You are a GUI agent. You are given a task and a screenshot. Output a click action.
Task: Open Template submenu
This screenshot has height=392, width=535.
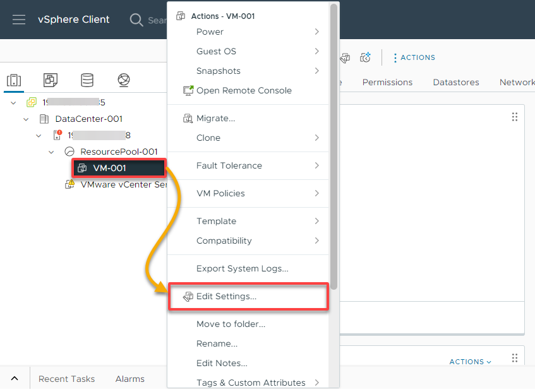click(248, 221)
